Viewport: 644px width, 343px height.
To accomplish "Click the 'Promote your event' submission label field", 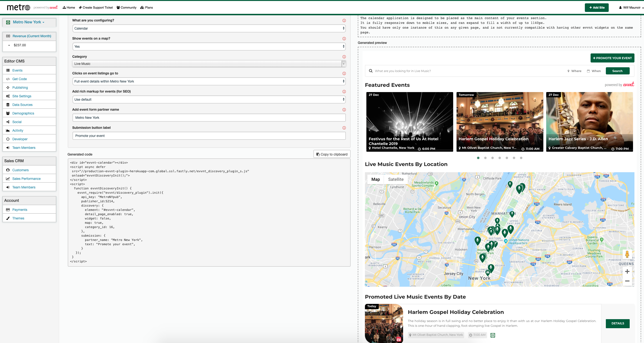I will tap(209, 136).
